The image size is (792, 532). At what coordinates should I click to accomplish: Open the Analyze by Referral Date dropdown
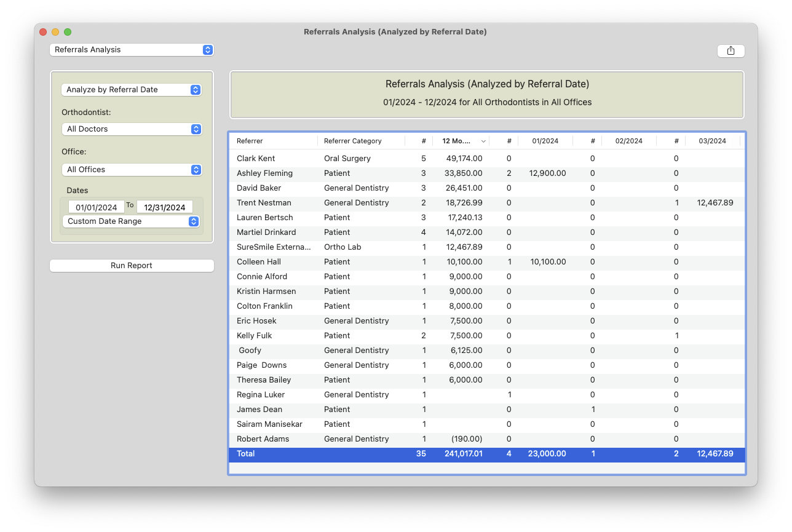pos(132,90)
